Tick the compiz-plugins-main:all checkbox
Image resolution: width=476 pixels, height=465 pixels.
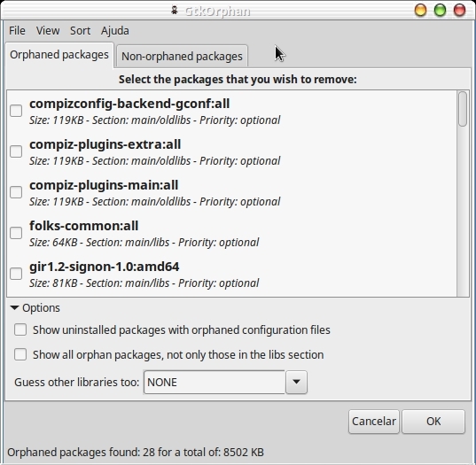tap(16, 192)
